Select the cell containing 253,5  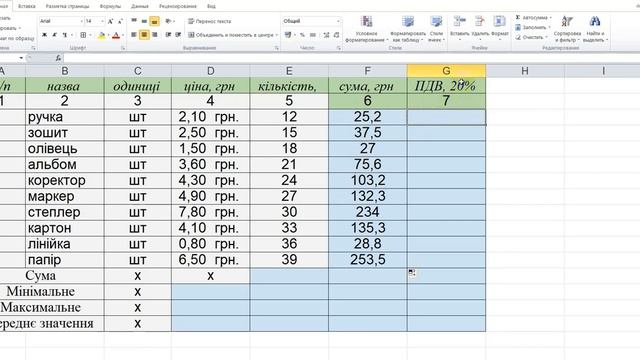point(368,260)
